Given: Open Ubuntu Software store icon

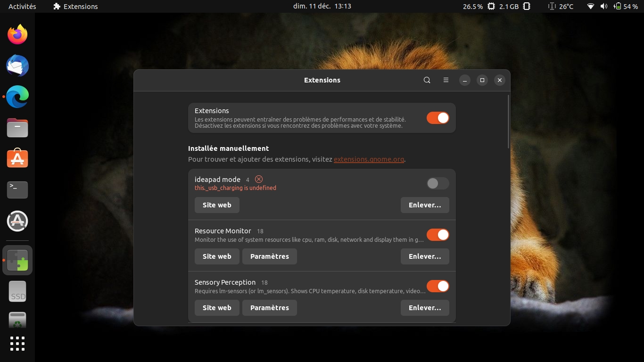Looking at the screenshot, I should [x=17, y=159].
